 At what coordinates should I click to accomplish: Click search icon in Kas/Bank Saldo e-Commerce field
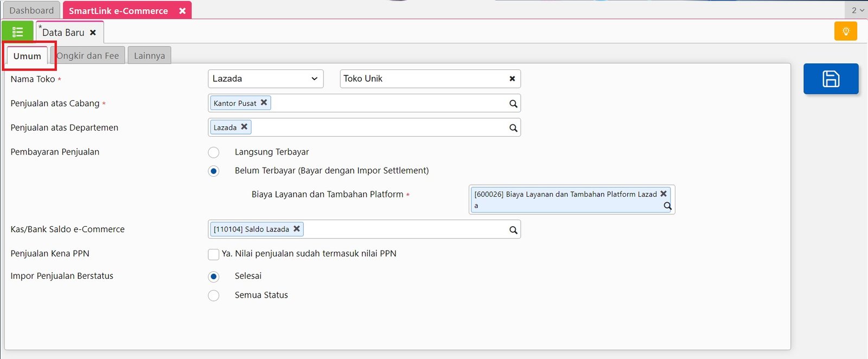pos(513,230)
